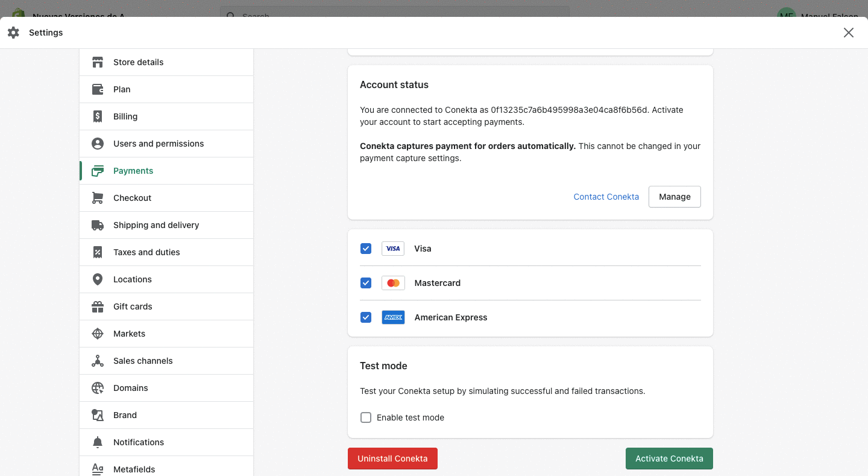Click the Markets globe icon
The image size is (868, 476).
tap(98, 334)
